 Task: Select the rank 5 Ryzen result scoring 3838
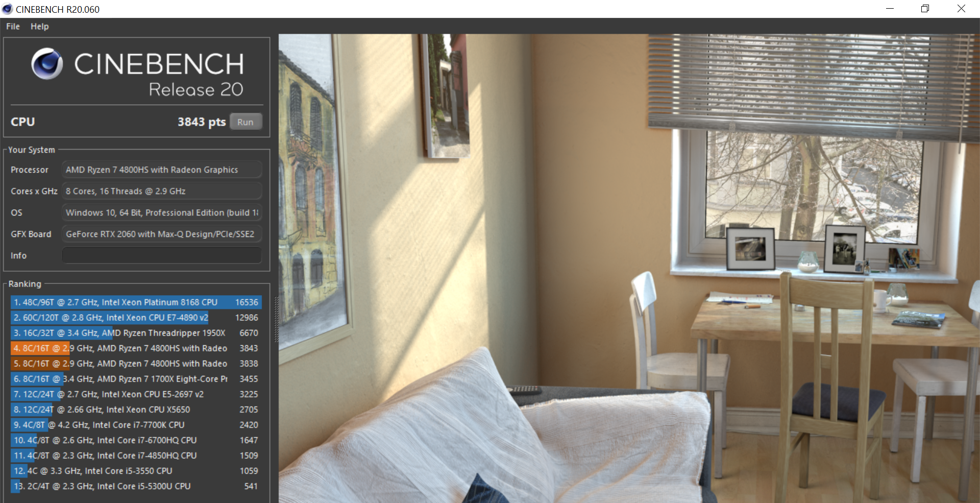pos(136,364)
